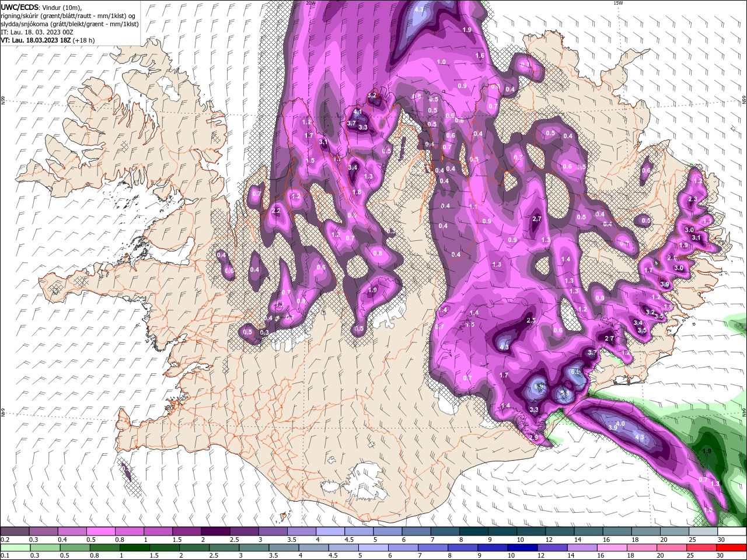Click the '6.5' snowfall value on map

(x=575, y=371)
